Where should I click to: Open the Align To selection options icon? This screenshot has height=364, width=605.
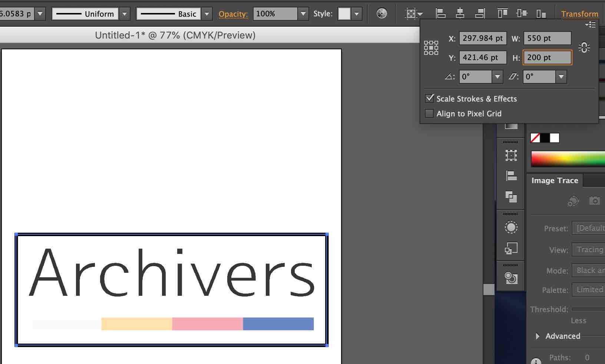(x=414, y=14)
